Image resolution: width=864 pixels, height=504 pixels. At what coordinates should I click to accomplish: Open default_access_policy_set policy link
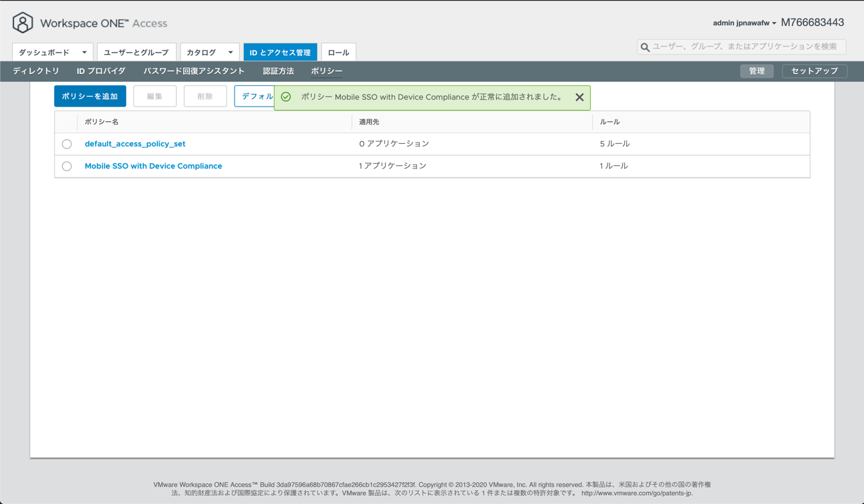coord(135,144)
